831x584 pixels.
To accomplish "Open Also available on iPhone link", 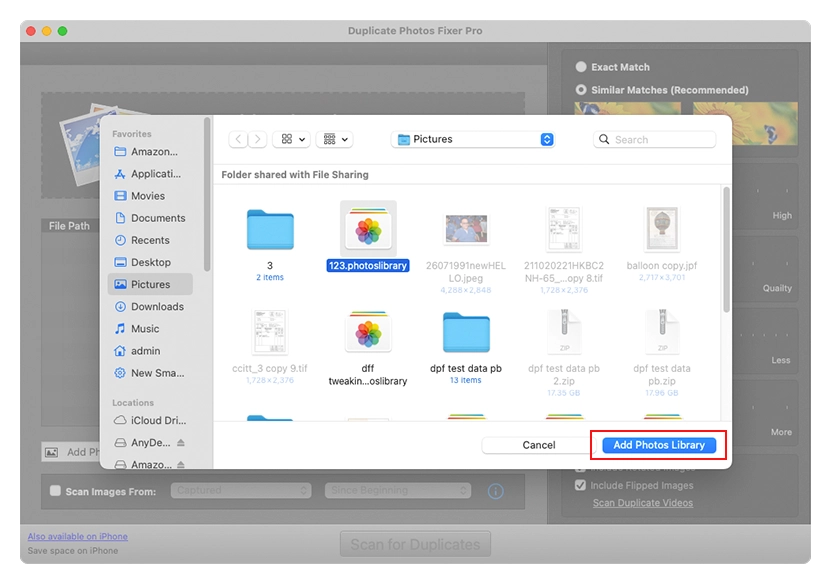I will coord(77,536).
